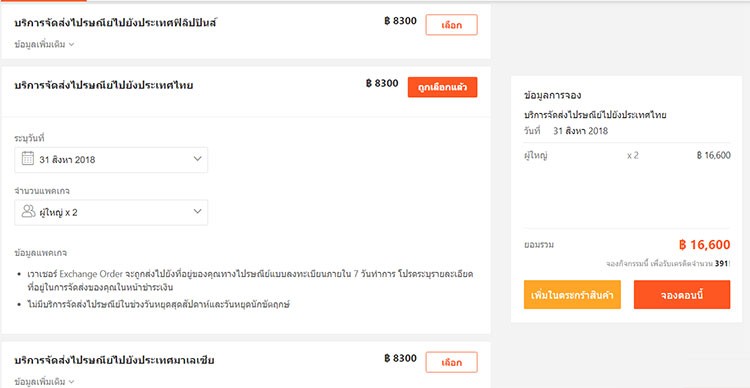The image size is (750, 388).
Task: Expand ข้อมูลเพิ่มเติม under Philippines delivery option
Action: (x=44, y=44)
